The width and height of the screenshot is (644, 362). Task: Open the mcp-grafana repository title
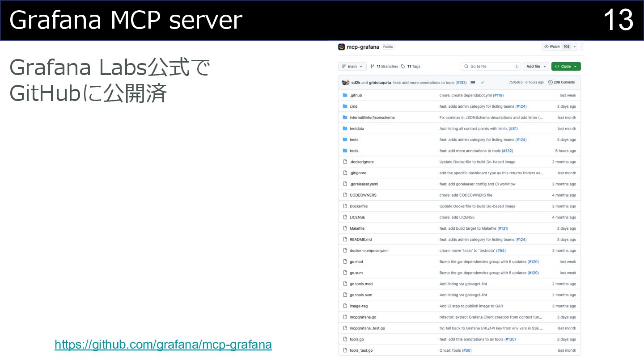(x=363, y=47)
